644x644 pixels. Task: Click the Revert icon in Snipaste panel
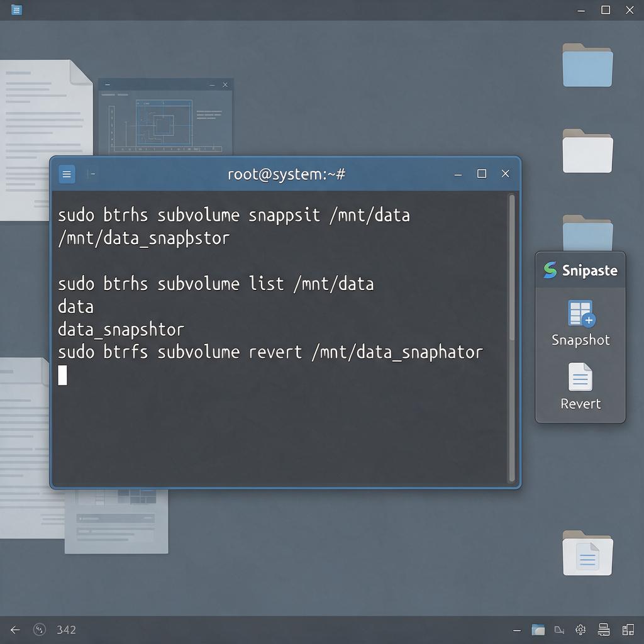coord(580,376)
